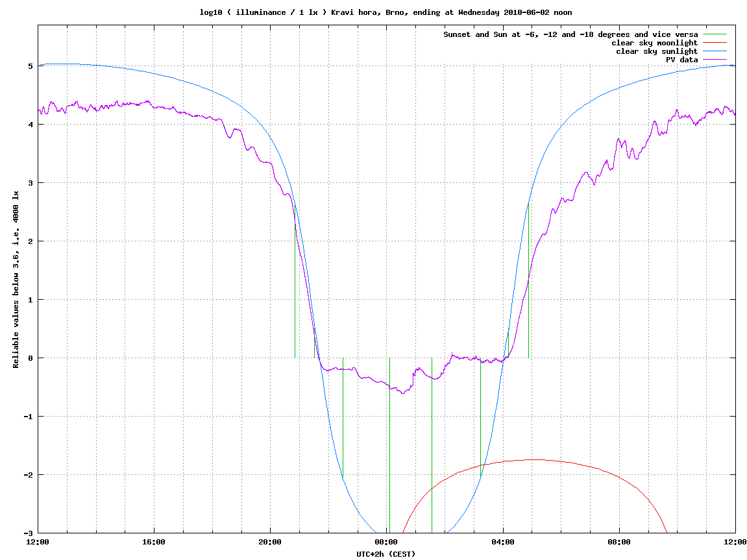Click the x-axis tick label 16:00
This screenshot has height=560, width=747.
[x=154, y=542]
